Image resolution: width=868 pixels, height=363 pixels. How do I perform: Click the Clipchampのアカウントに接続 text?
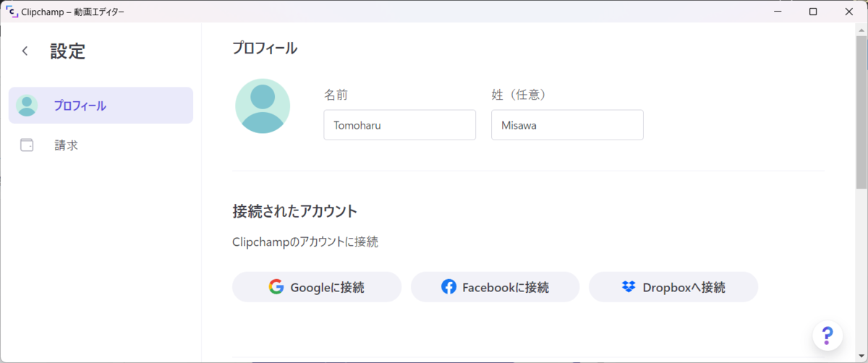(x=305, y=242)
